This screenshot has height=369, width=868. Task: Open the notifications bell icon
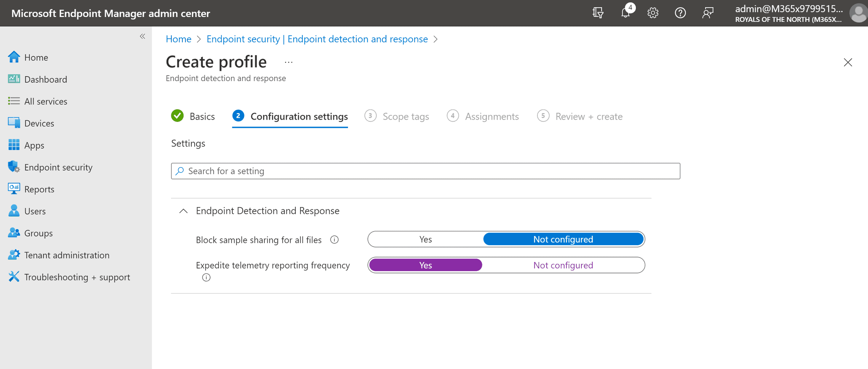coord(625,13)
